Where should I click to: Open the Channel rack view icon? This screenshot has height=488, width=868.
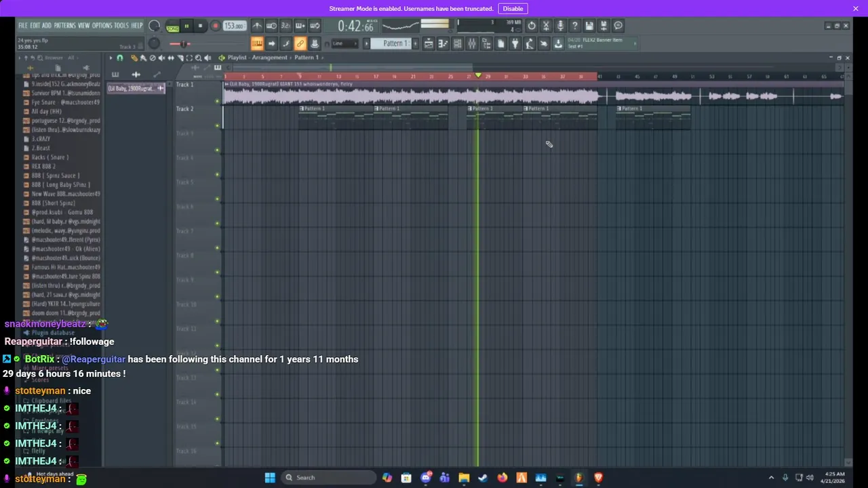tap(457, 43)
